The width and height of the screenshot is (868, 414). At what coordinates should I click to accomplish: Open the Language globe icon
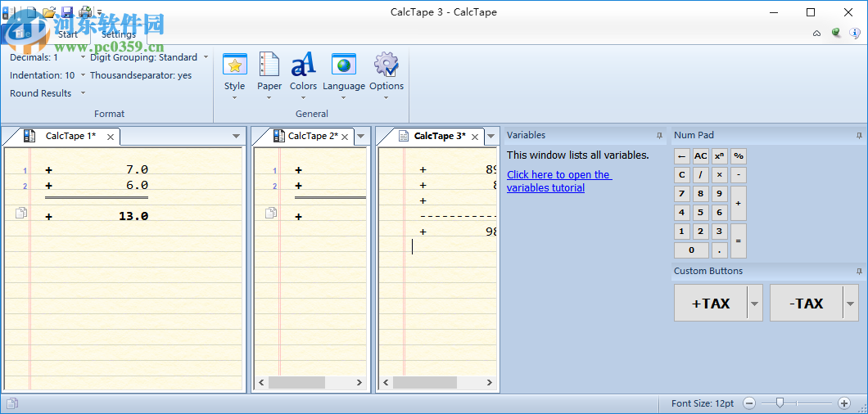[344, 65]
